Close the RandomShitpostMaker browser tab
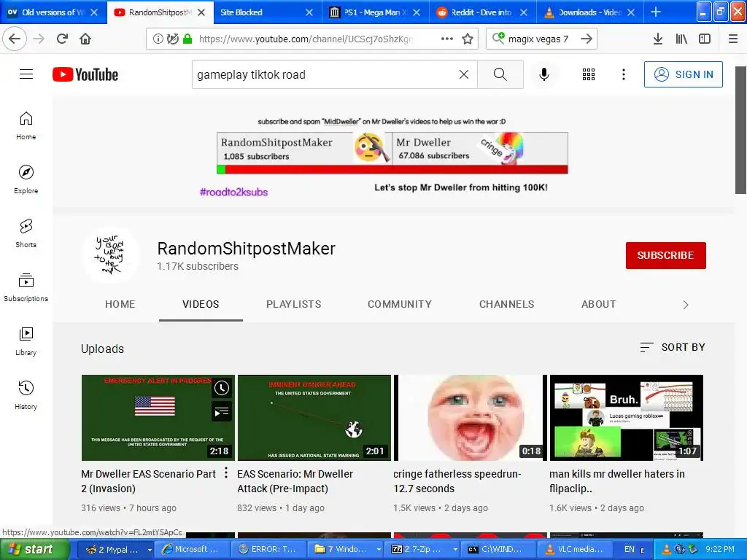The height and width of the screenshot is (560, 747). point(201,12)
